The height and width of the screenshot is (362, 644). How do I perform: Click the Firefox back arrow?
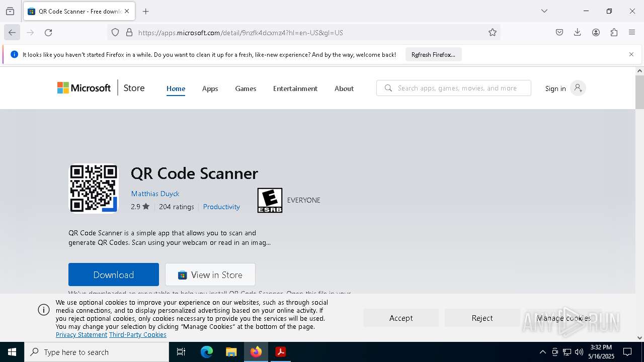pos(12,32)
